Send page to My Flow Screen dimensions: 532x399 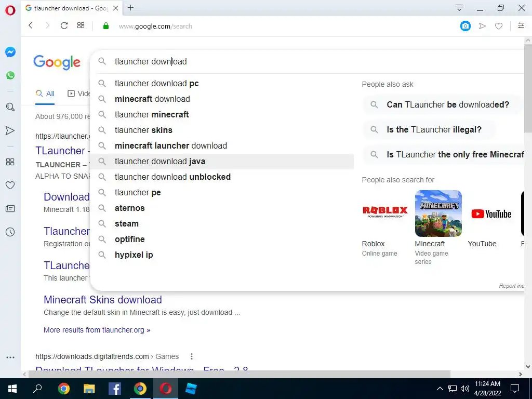[482, 26]
